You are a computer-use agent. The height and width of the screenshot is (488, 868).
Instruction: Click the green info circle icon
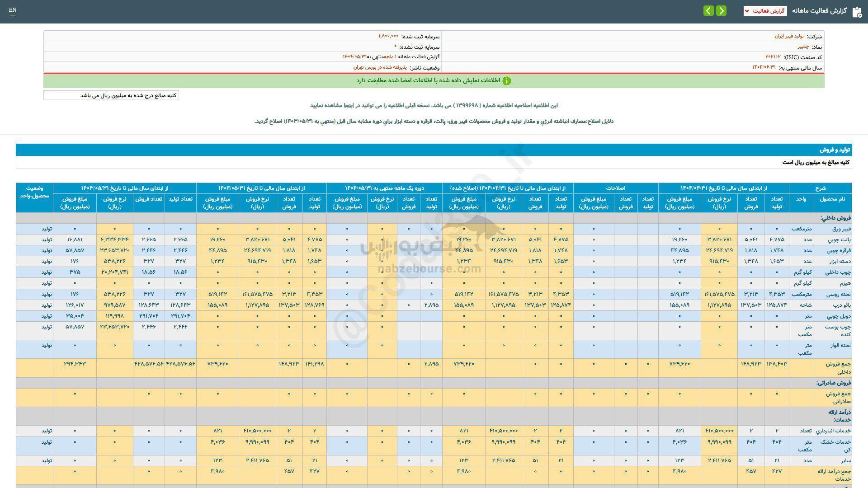pyautogui.click(x=507, y=81)
